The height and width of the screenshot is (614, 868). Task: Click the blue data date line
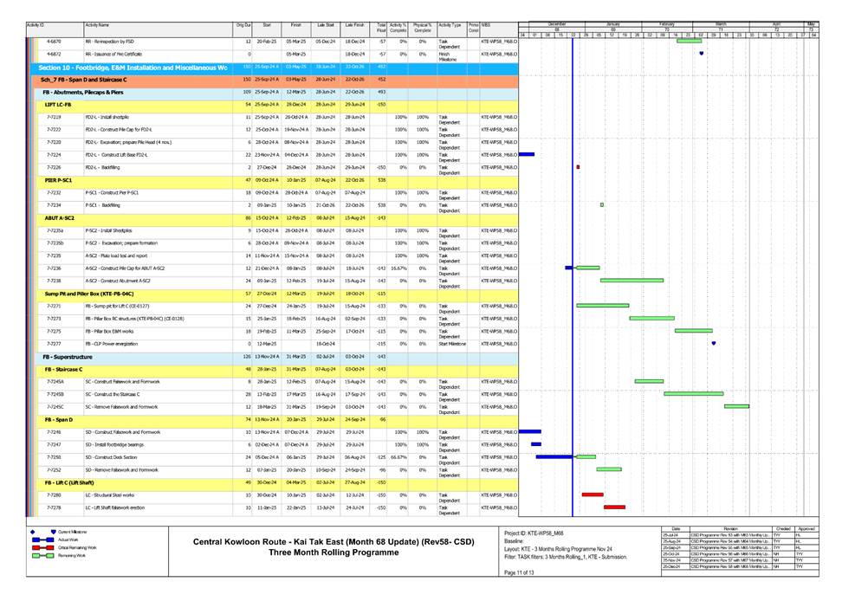(573, 260)
